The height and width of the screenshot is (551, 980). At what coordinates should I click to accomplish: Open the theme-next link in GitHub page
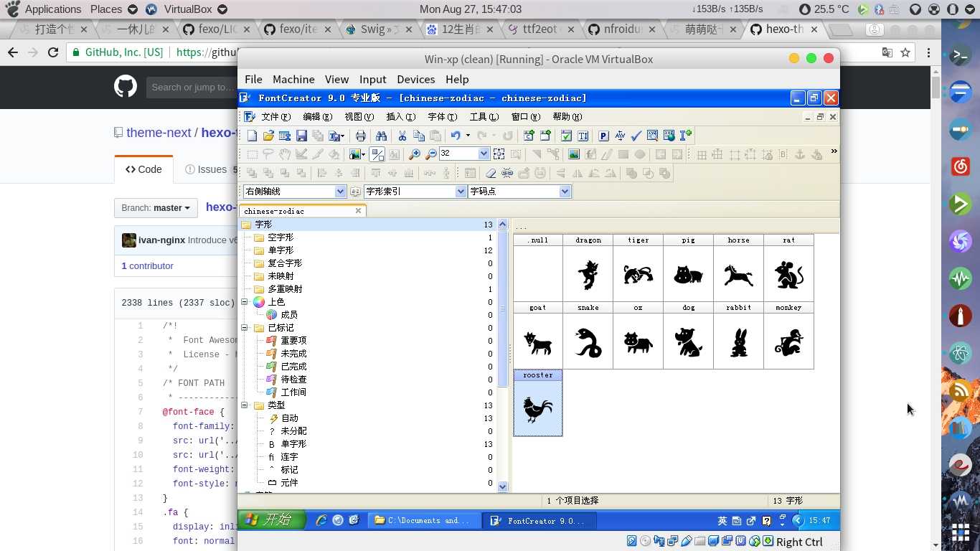click(159, 133)
